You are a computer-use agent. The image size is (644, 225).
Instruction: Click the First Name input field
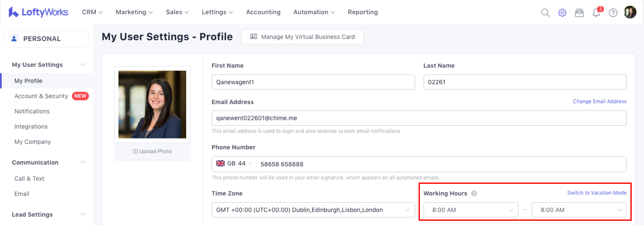click(313, 82)
